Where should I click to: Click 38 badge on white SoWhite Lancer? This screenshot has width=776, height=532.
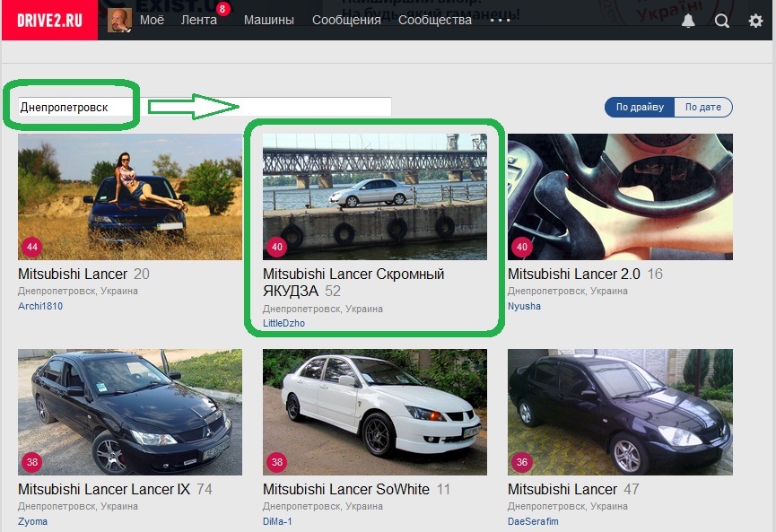coord(277,462)
